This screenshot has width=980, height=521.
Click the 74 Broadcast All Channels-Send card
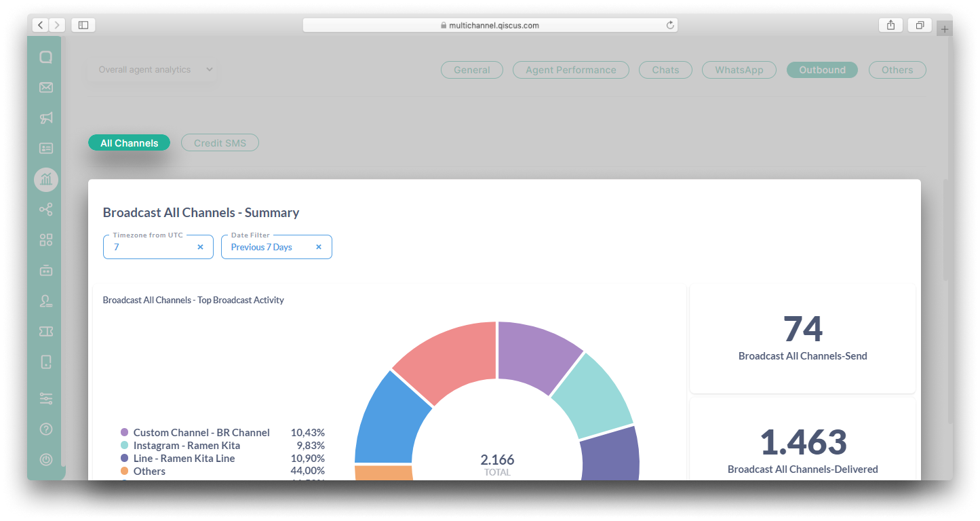tap(803, 338)
